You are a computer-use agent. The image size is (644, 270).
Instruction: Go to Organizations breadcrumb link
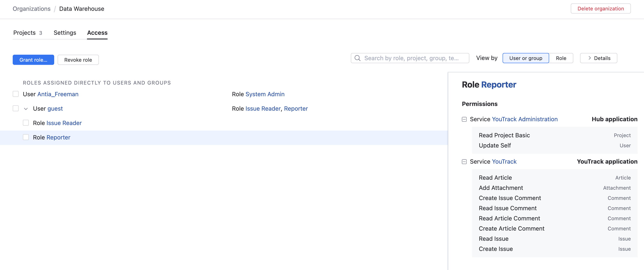[32, 9]
